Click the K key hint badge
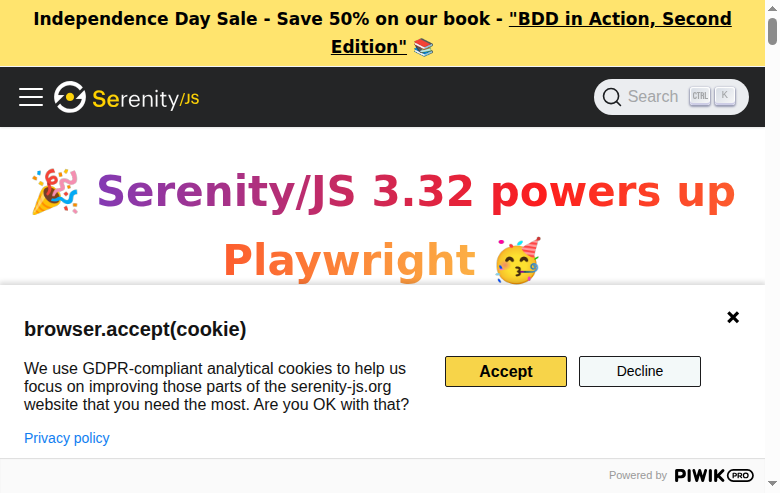 (725, 96)
